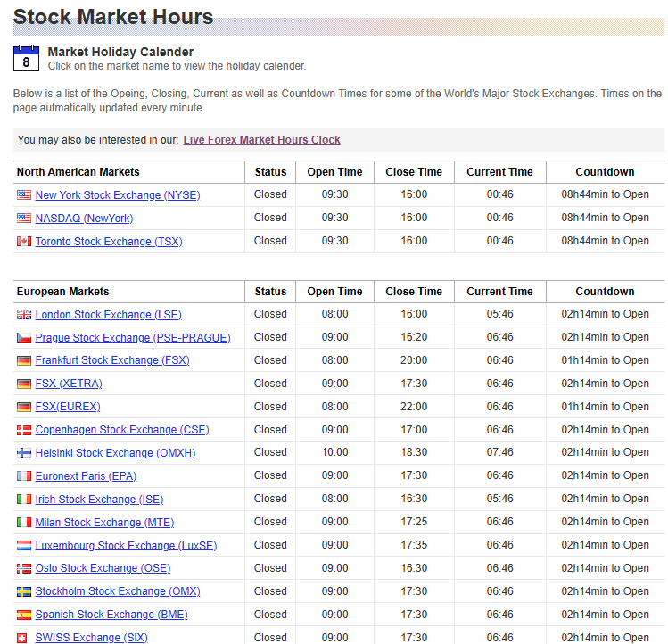Click the Canadian flag beside Toronto Stock Exchange
The width and height of the screenshot is (668, 644).
(24, 242)
